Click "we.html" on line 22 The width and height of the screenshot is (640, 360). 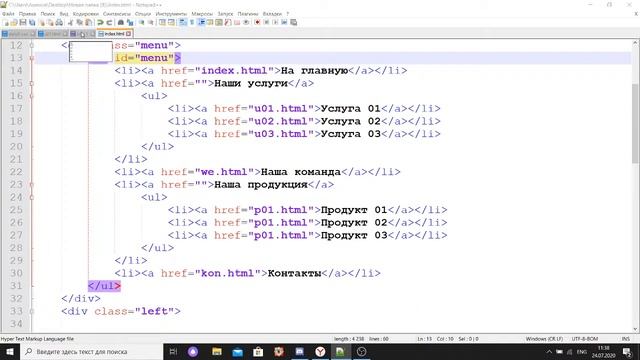pos(224,172)
